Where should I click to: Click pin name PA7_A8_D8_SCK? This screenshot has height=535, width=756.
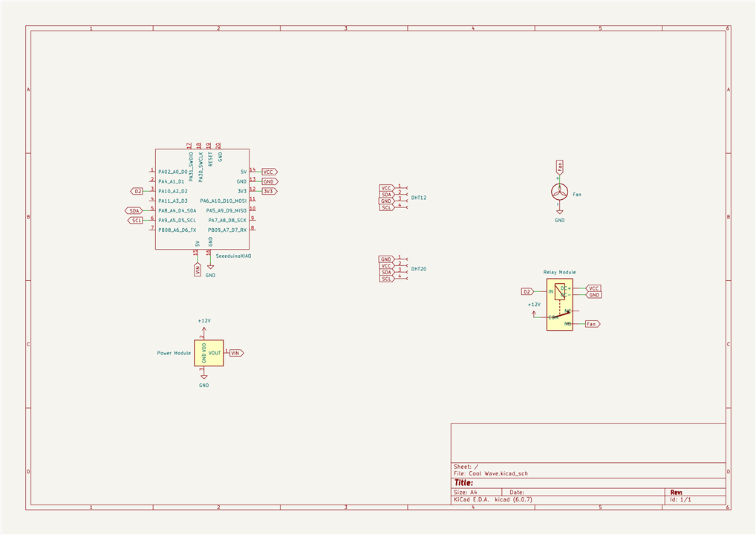pos(227,220)
